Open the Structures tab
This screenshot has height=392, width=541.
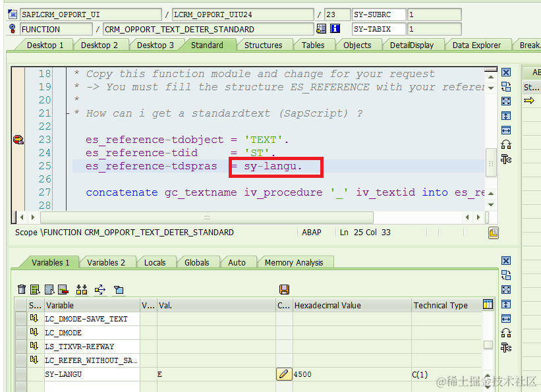point(264,45)
